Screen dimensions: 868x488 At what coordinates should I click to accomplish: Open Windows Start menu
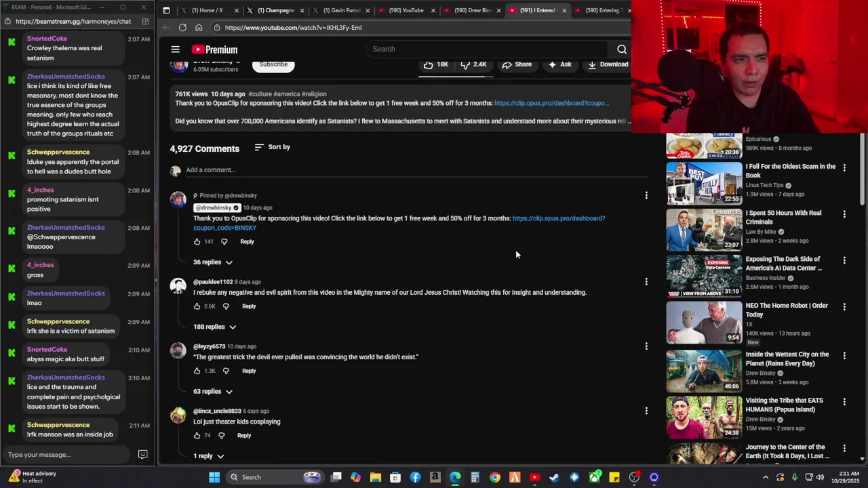[x=214, y=477]
